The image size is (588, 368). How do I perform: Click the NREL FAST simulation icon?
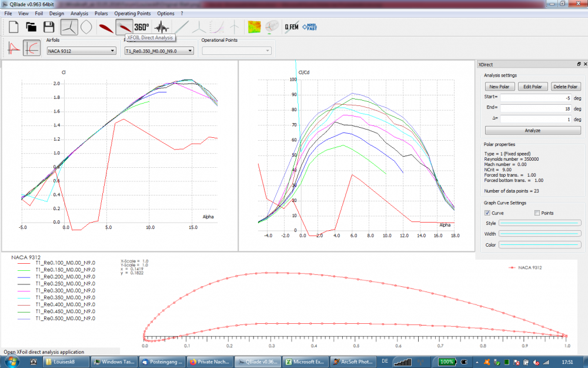tap(309, 26)
